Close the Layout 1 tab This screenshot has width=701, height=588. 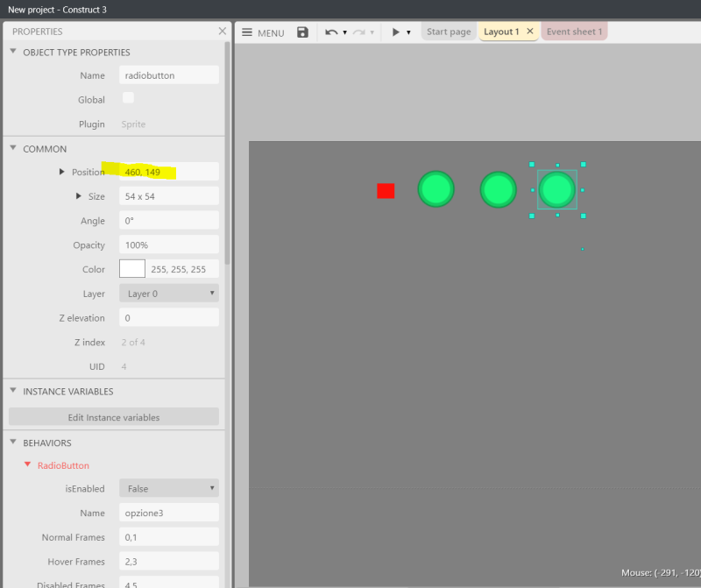[530, 32]
